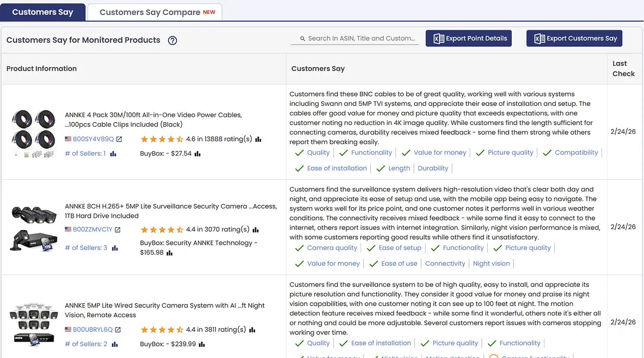The width and height of the screenshot is (644, 358).
Task: Click chart icon next to # of Sellers: 3
Action: pyautogui.click(x=115, y=248)
